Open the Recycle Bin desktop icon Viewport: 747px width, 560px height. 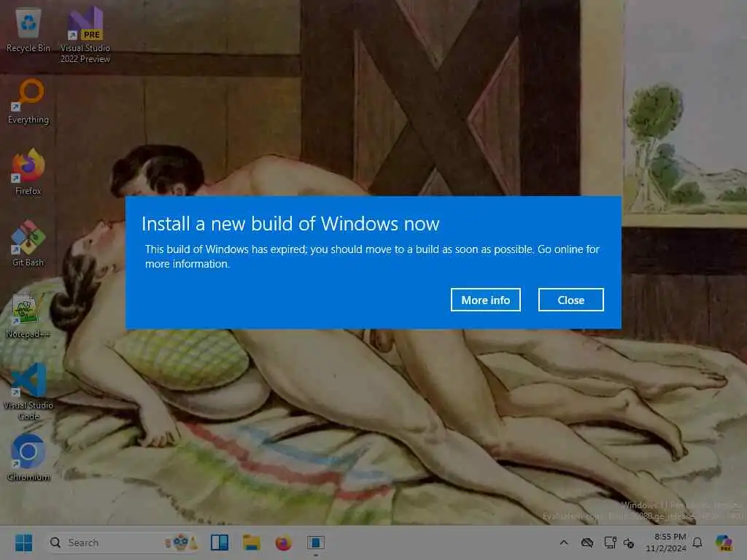[28, 31]
